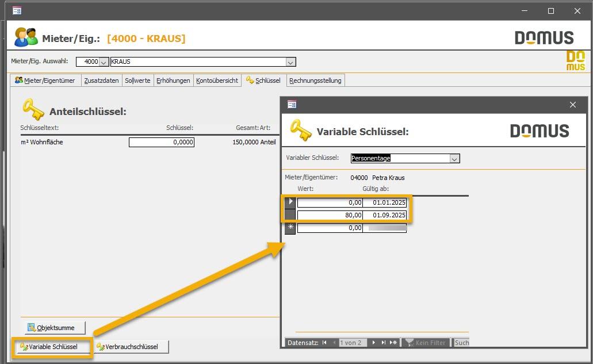
Task: Click the Objektsumme button
Action: coord(55,328)
